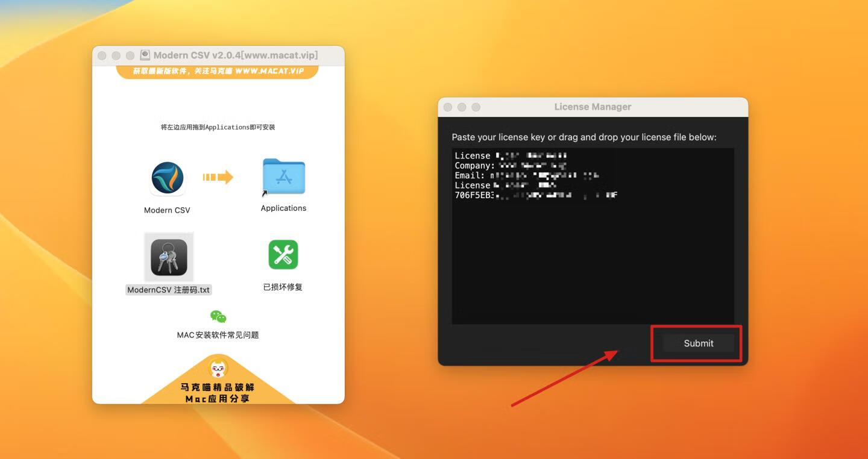The image size is (868, 459).
Task: Close the License Manager window
Action: tap(448, 107)
